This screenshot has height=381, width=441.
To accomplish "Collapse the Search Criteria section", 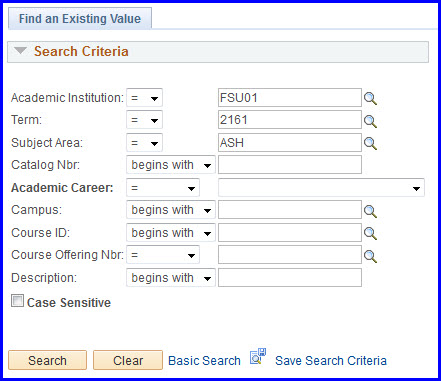I will [20, 51].
